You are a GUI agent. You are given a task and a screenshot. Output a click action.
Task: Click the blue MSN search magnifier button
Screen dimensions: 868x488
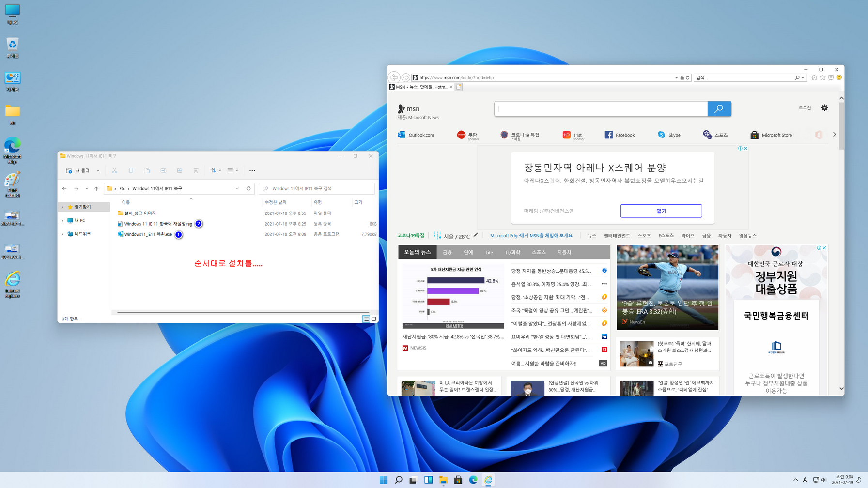coord(719,109)
